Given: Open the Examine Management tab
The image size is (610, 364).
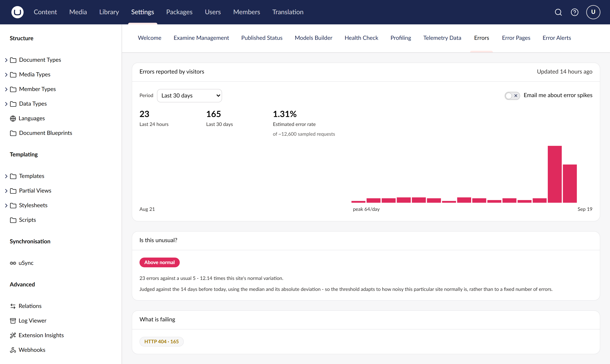Looking at the screenshot, I should (x=201, y=38).
